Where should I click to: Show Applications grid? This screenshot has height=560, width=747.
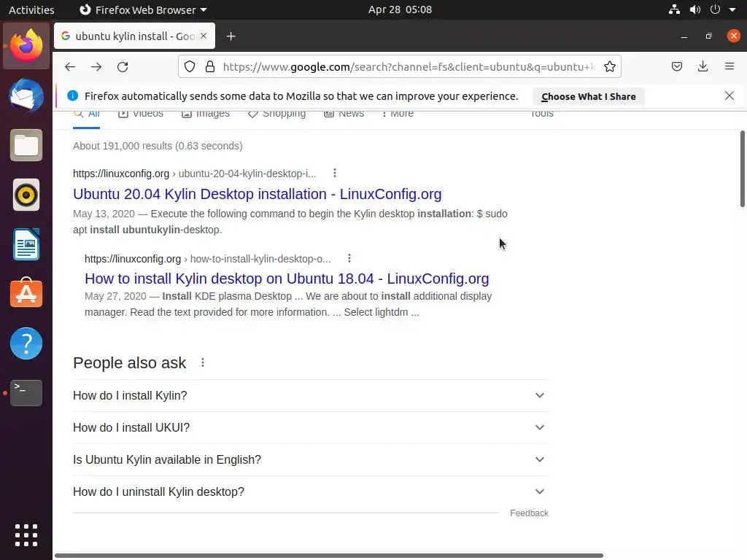(26, 535)
